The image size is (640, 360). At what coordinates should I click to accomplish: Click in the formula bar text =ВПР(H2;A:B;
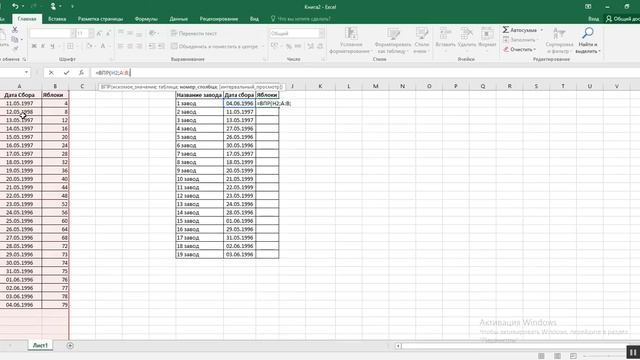tap(113, 73)
